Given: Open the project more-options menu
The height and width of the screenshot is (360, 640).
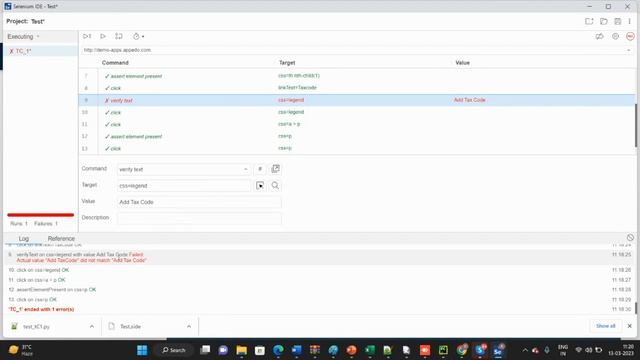Looking at the screenshot, I should tap(629, 21).
